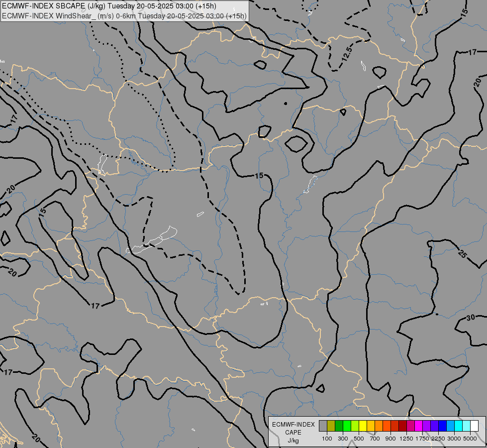Click the ECMWF-INDEX legend heading

(293, 425)
